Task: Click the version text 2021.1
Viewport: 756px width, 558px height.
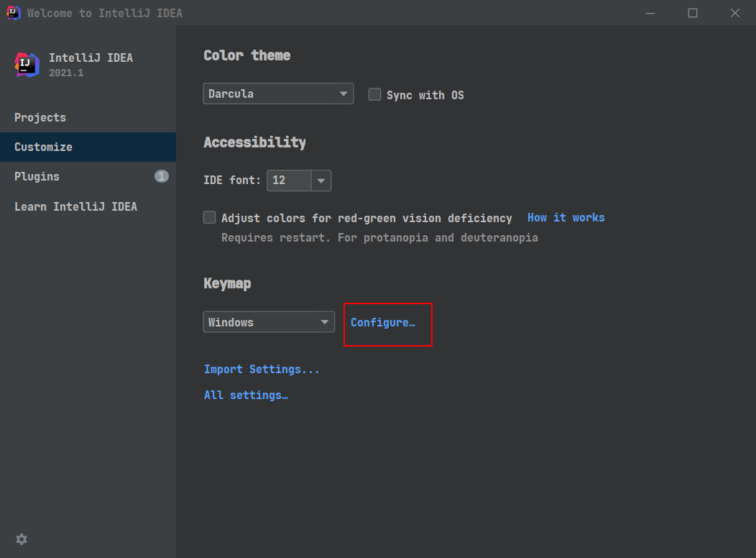Action: [66, 73]
